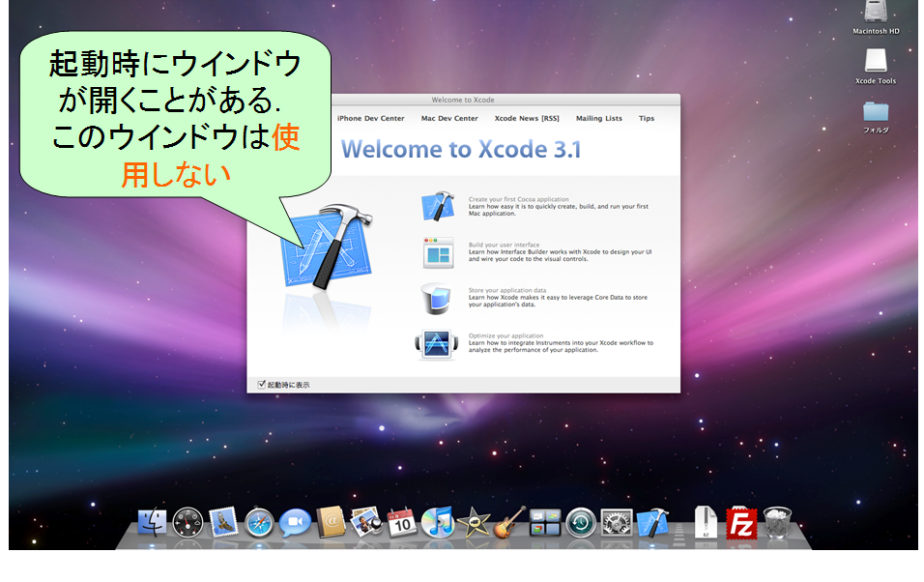Open Safari from the Dock

click(260, 523)
